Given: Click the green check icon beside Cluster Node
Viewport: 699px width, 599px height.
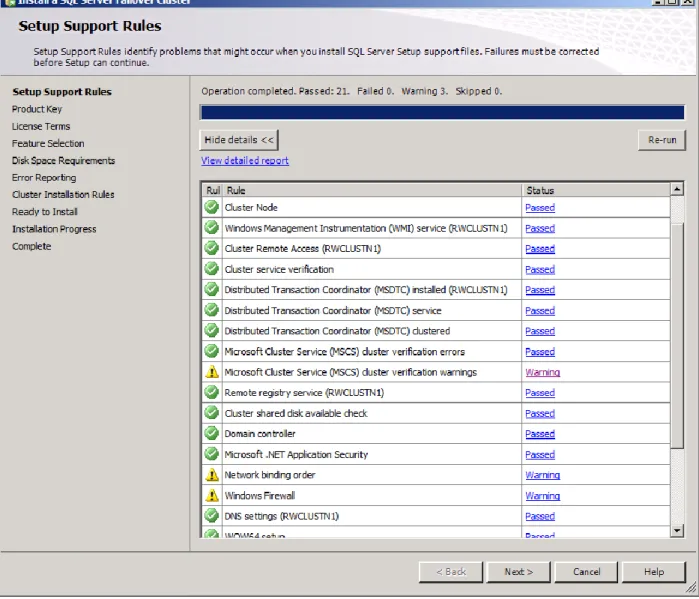Looking at the screenshot, I should (x=212, y=207).
